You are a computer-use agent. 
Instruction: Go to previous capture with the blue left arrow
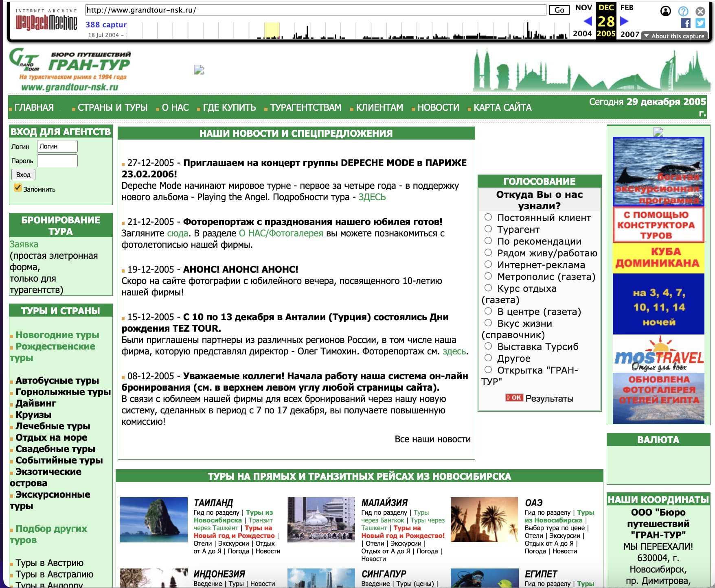tap(588, 21)
